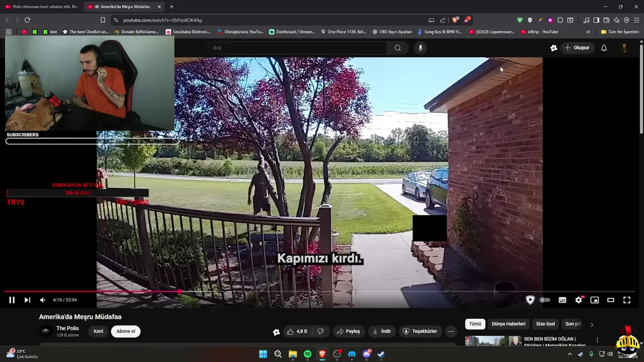
Task: Open options for SEN BEN BİZİM OĞLAN video
Action: (597, 340)
